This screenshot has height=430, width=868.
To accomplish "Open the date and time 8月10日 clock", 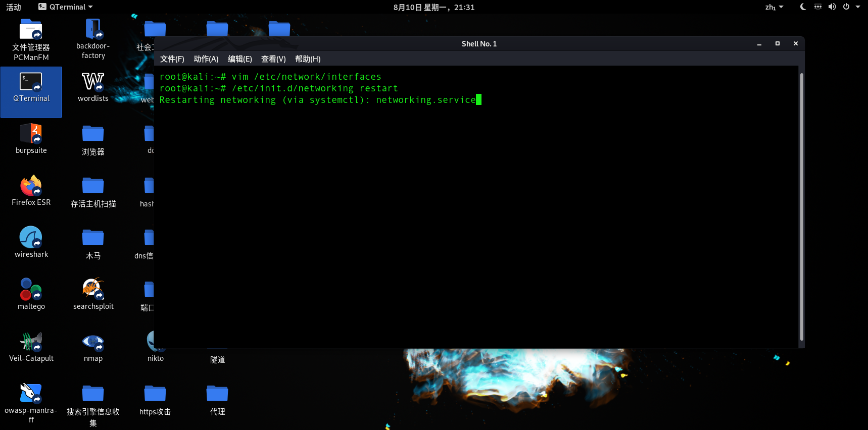I will click(x=434, y=7).
